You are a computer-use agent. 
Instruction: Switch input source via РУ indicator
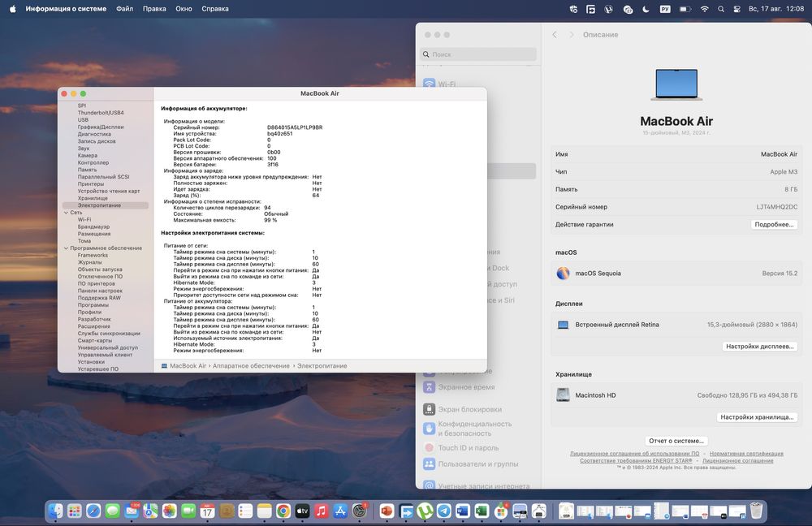pos(665,9)
